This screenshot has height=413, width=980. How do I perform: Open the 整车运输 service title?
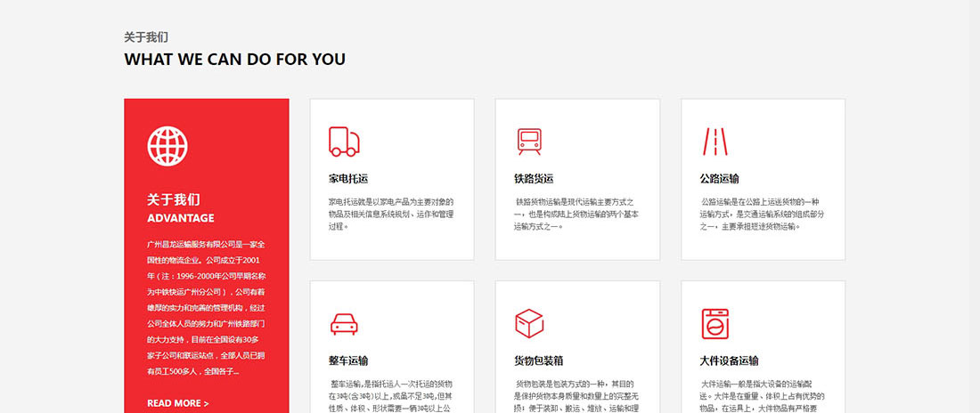click(348, 361)
